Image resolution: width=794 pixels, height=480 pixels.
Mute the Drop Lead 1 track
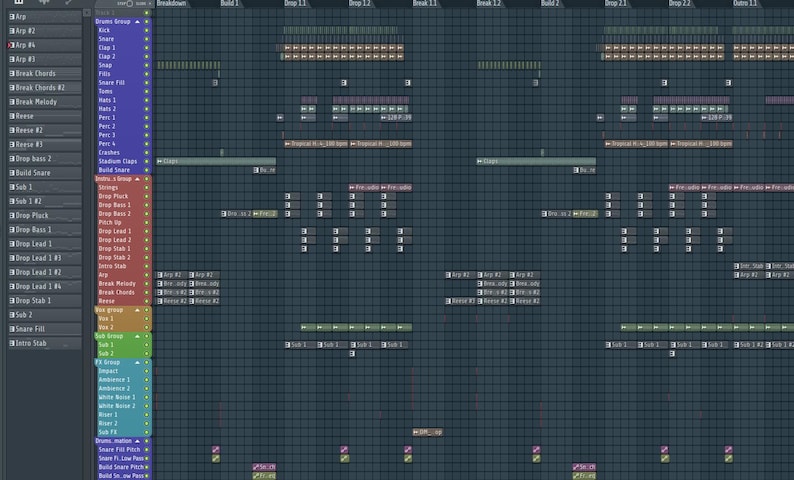point(147,231)
